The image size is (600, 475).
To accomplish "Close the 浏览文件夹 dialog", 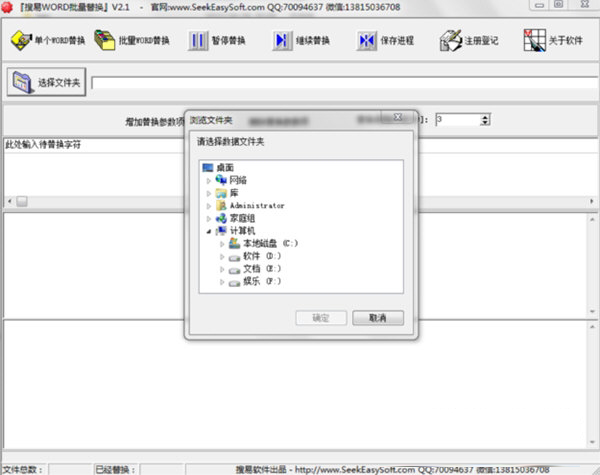I will point(397,118).
